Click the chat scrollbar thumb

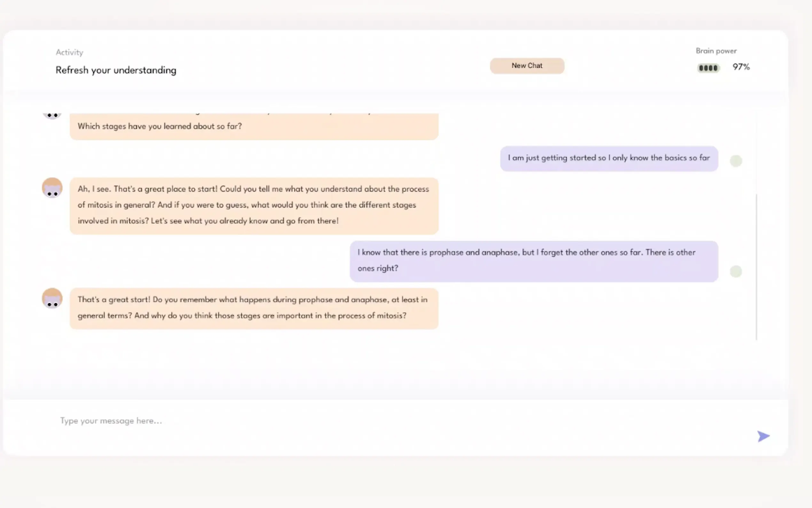pyautogui.click(x=756, y=267)
